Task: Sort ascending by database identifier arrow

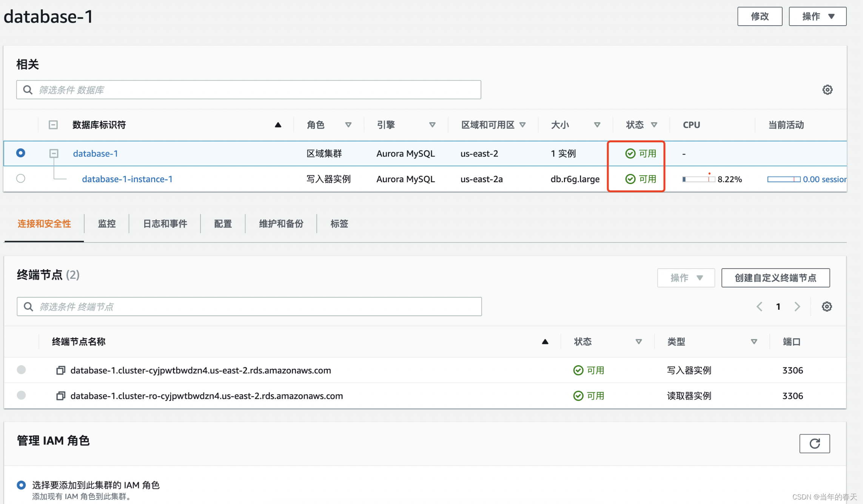Action: [278, 125]
